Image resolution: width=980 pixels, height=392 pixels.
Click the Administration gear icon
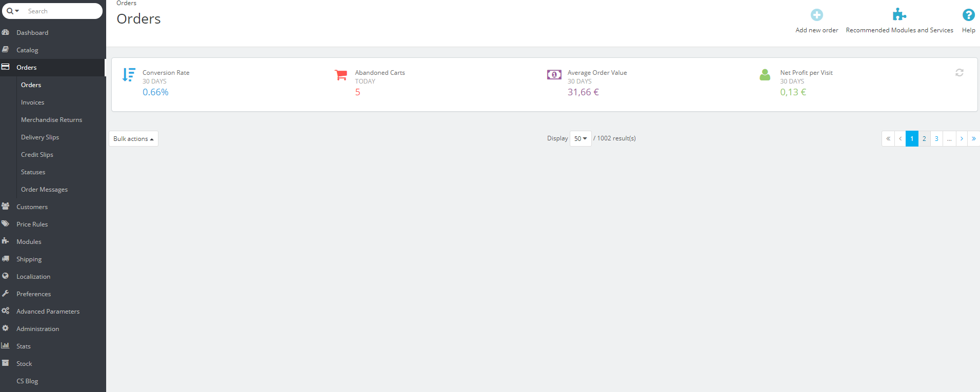pos(6,328)
